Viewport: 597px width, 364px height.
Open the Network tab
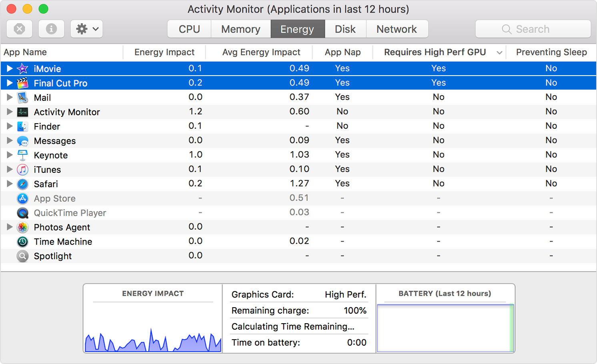click(x=397, y=28)
